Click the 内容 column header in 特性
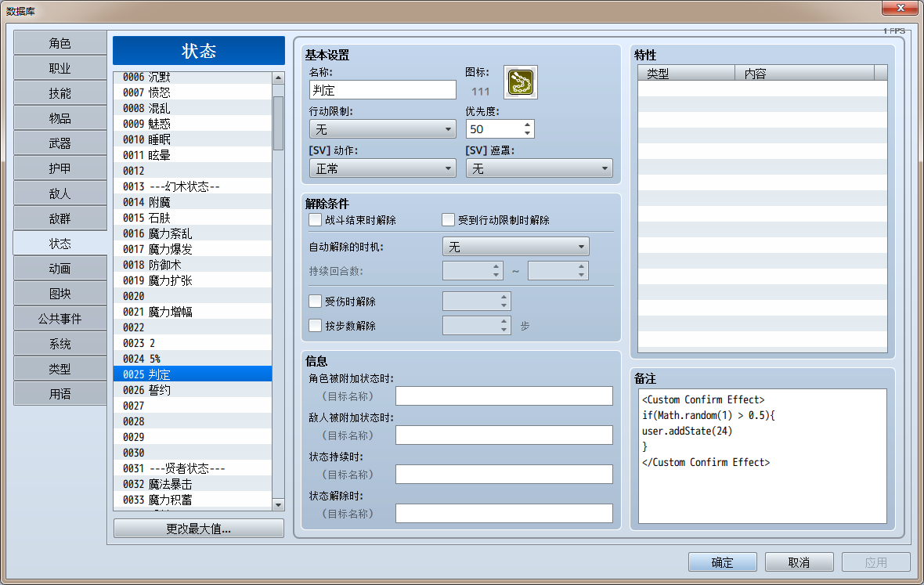The height and width of the screenshot is (585, 924). pyautogui.click(x=805, y=73)
